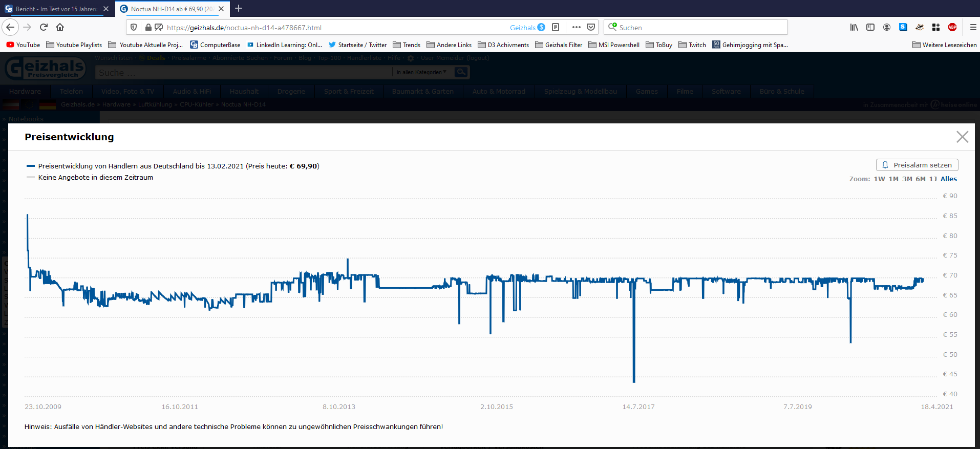
Task: Open the Andere Links bookmark folder
Action: (x=449, y=45)
